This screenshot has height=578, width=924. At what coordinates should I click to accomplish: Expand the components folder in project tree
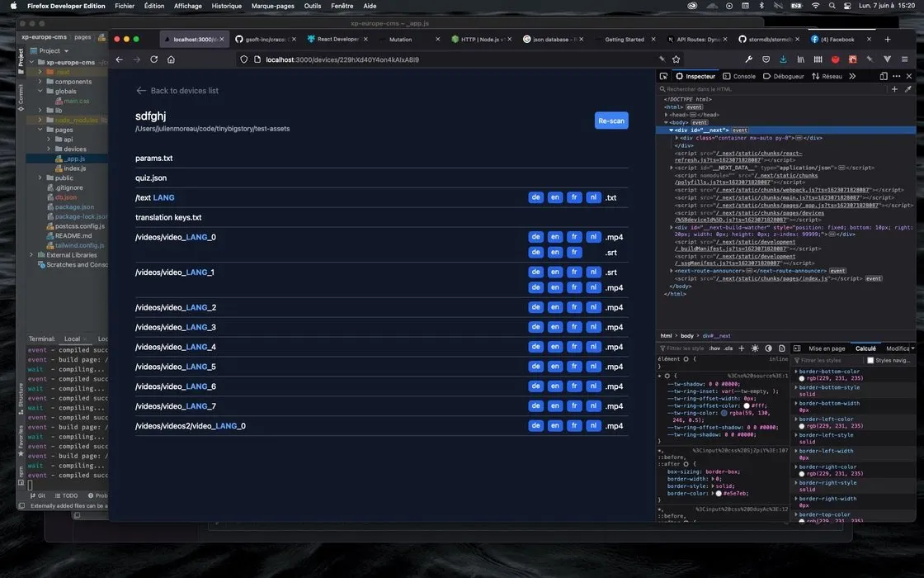[x=40, y=82]
